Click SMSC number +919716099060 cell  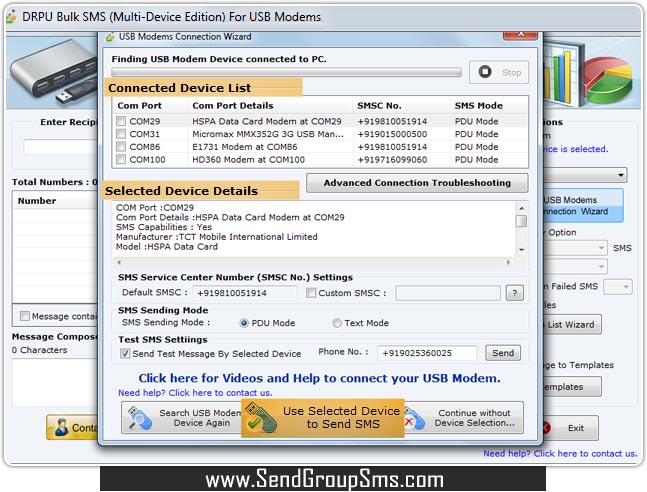click(392, 160)
